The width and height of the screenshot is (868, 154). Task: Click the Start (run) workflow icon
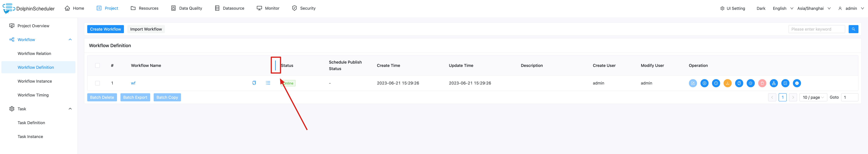click(x=704, y=83)
